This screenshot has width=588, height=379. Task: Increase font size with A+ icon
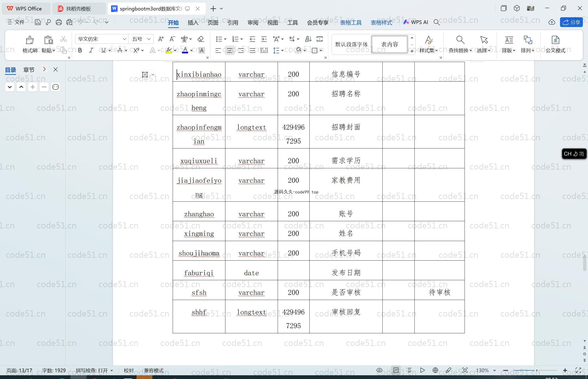pyautogui.click(x=161, y=39)
